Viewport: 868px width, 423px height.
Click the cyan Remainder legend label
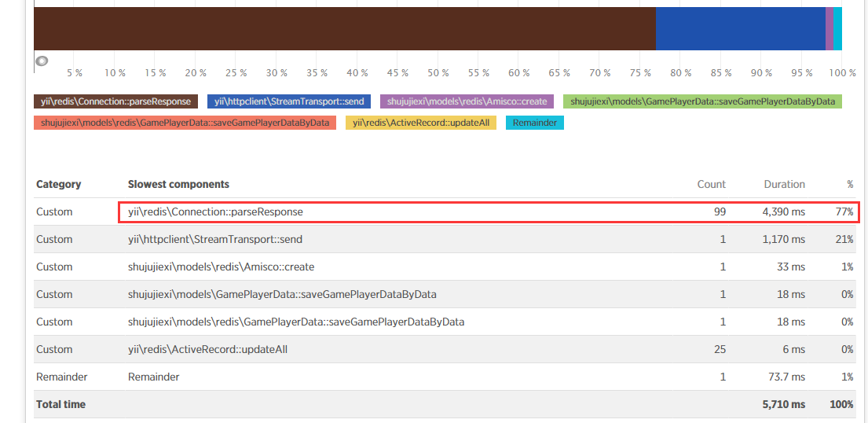tap(534, 123)
